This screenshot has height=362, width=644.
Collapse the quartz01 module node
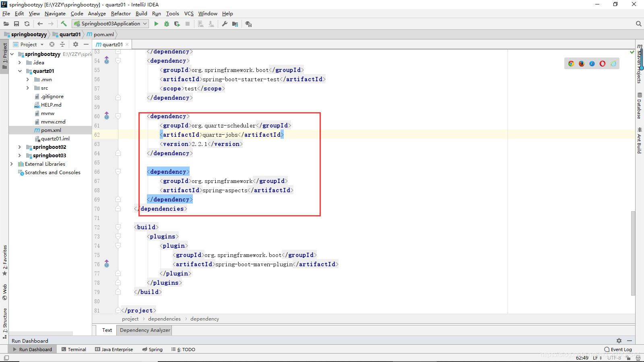tap(20, 71)
